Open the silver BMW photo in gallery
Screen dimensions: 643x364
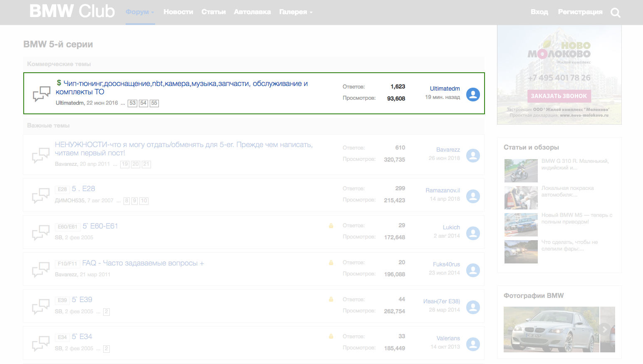point(551,330)
